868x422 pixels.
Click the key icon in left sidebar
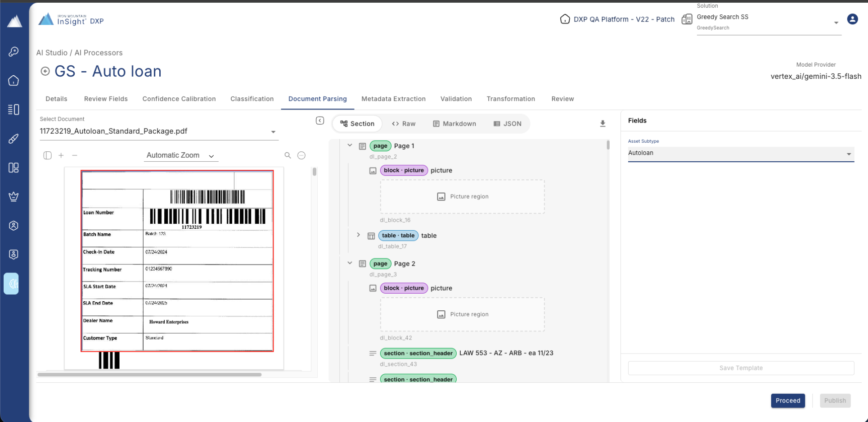click(x=13, y=51)
